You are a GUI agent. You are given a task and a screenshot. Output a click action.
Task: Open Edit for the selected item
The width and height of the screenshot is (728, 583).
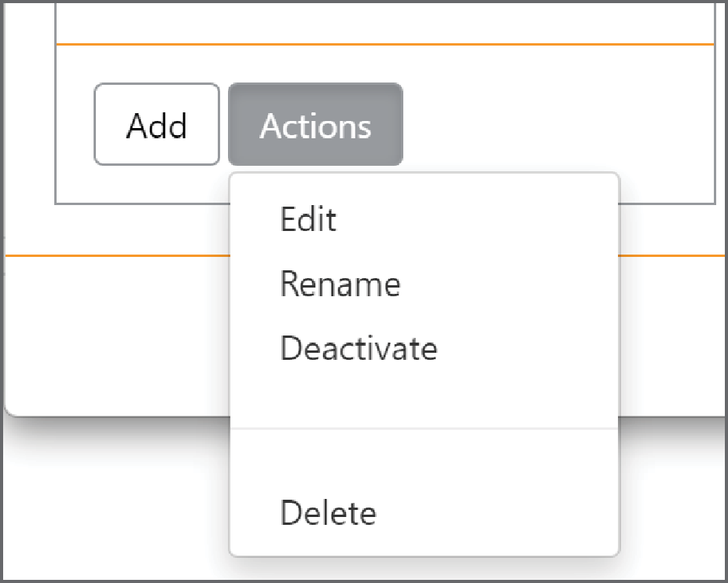pyautogui.click(x=425, y=219)
